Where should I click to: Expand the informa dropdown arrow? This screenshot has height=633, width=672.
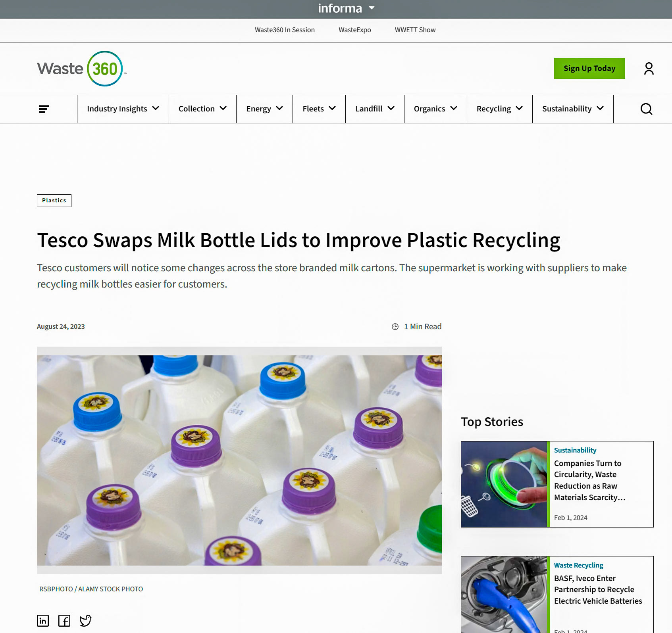[x=372, y=8]
